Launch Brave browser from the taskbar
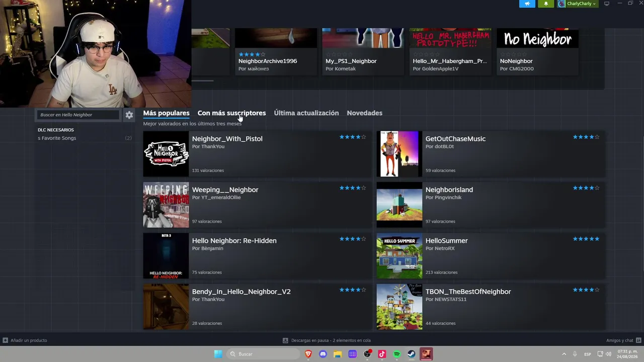Viewport: 644px width, 362px height. [308, 354]
